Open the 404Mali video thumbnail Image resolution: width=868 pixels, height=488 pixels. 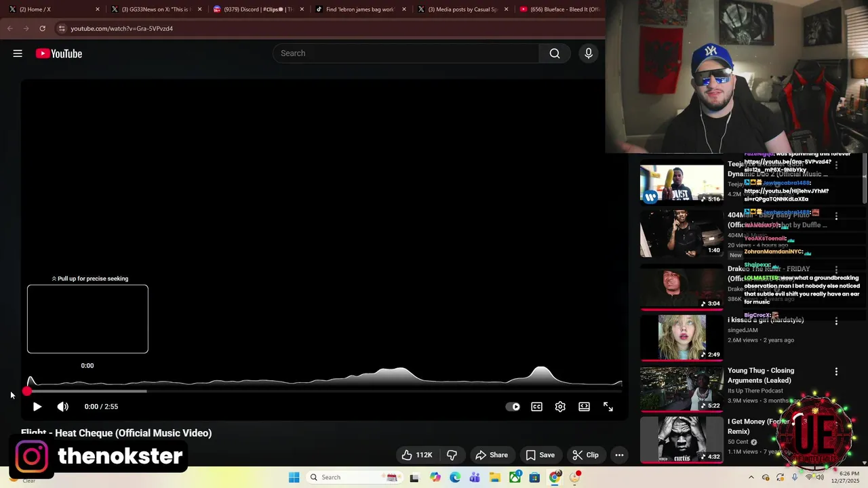[682, 233]
